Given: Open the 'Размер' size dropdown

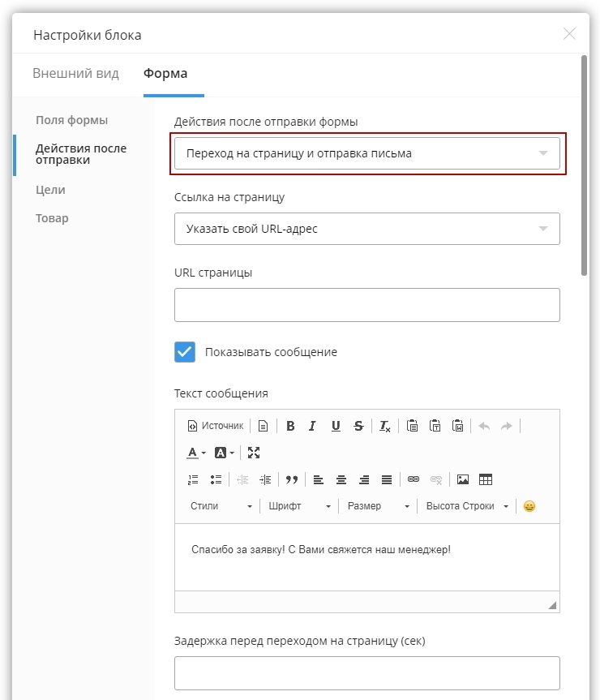Looking at the screenshot, I should [378, 506].
